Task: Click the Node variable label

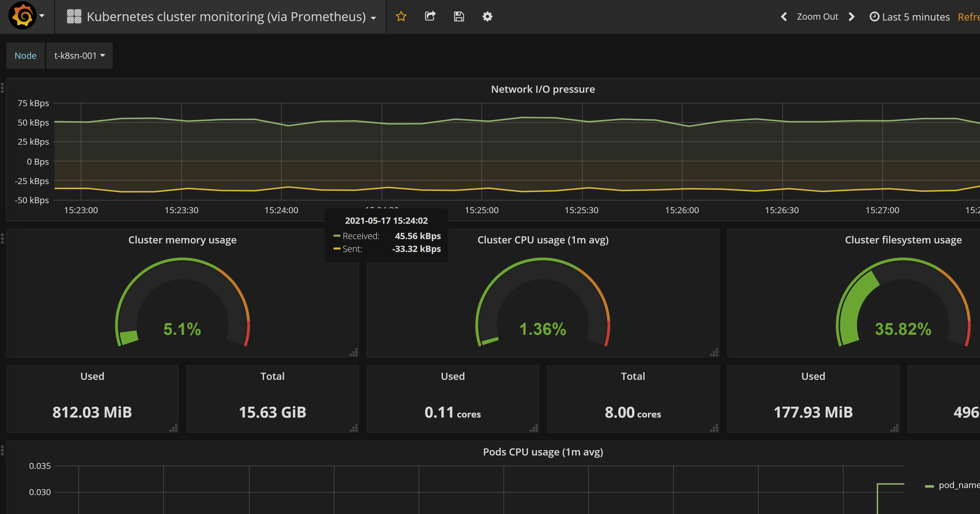Action: point(25,56)
